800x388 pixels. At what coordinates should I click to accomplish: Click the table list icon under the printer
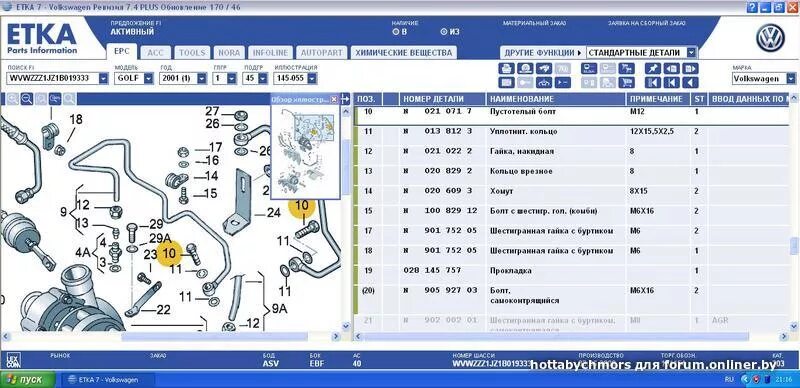[x=507, y=82]
